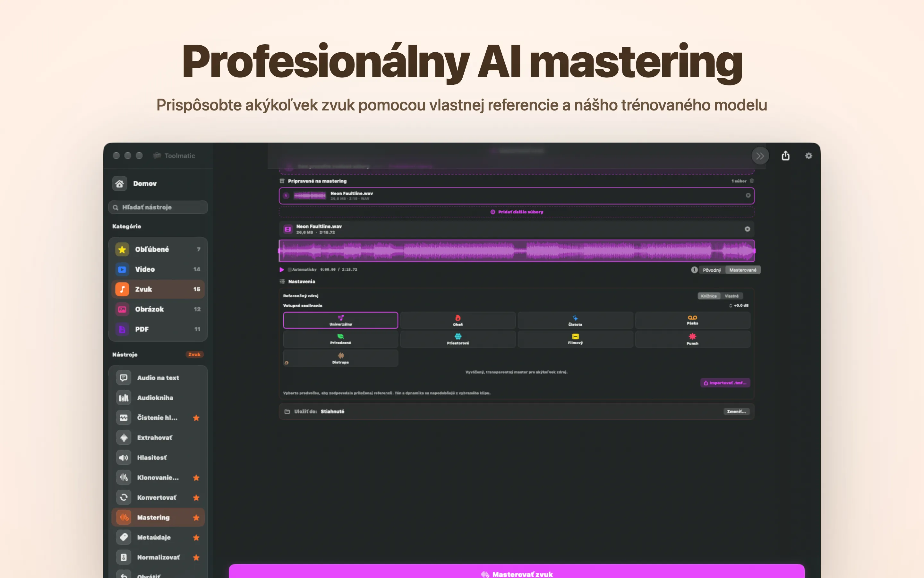Viewport: 924px width, 578px height.
Task: Select the Obrázok category
Action: (x=158, y=309)
